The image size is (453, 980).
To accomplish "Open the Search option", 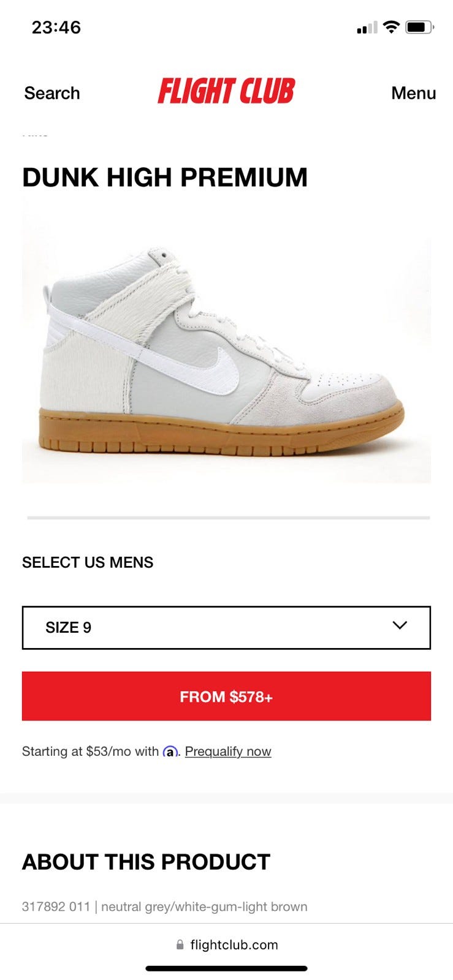I will pyautogui.click(x=52, y=93).
